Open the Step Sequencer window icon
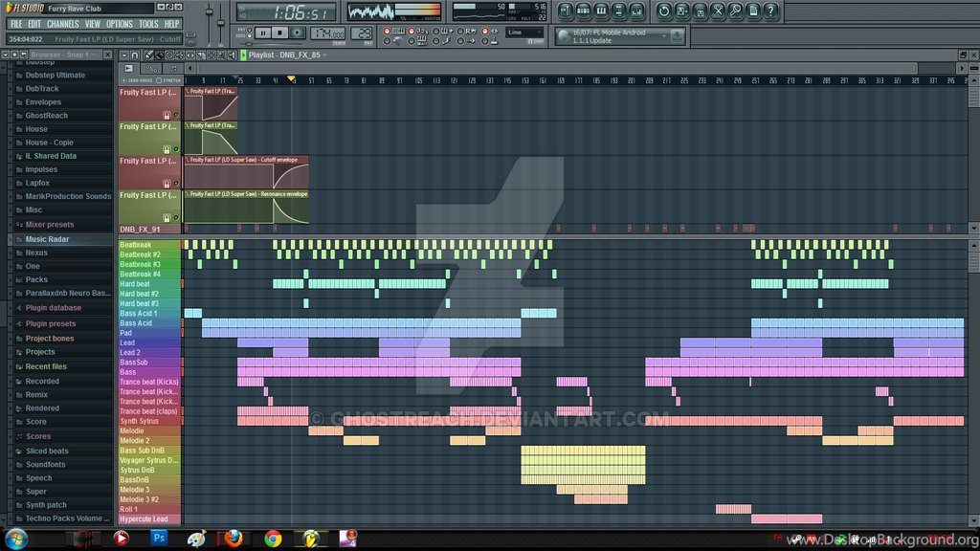The height and width of the screenshot is (551, 980). tap(583, 11)
